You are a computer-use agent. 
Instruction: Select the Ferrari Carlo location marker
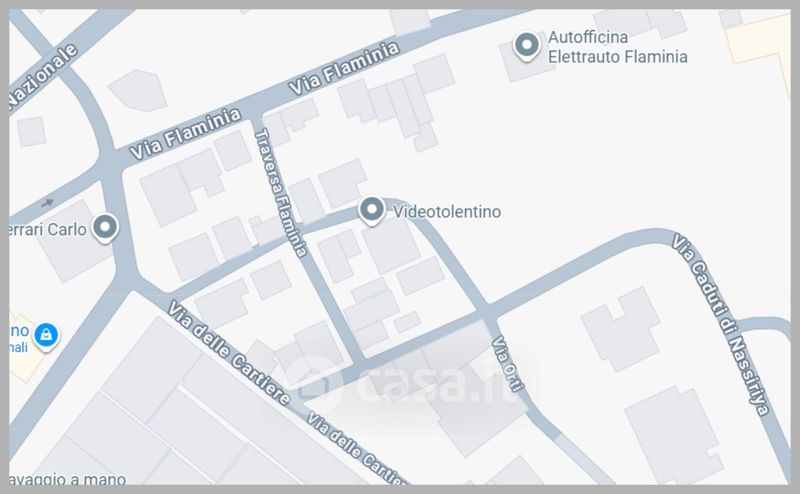coord(105,228)
